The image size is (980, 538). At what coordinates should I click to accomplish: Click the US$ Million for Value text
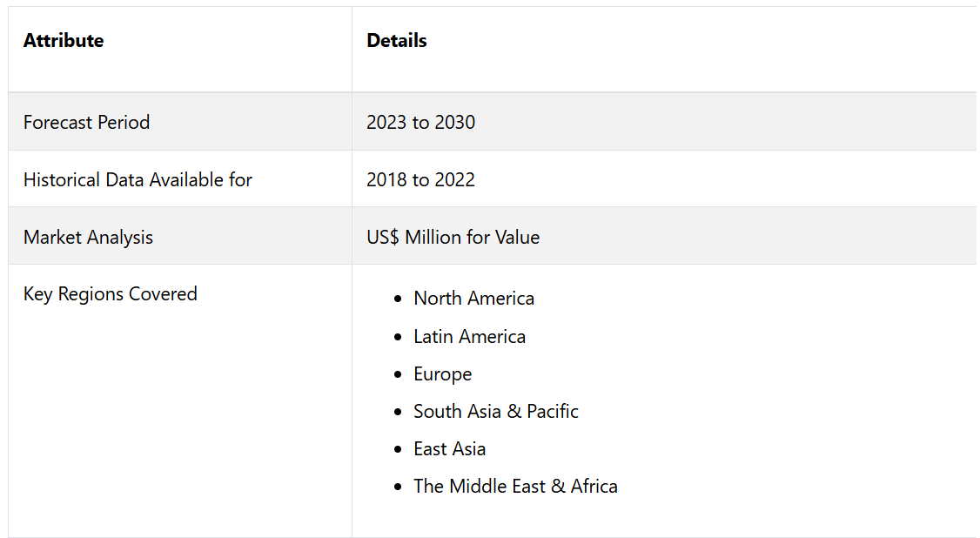coord(453,238)
